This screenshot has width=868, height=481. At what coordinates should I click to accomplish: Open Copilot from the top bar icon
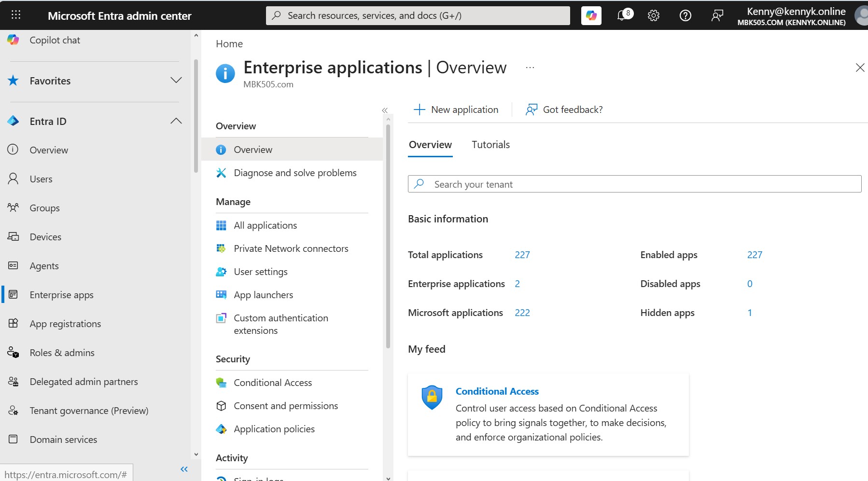click(591, 15)
